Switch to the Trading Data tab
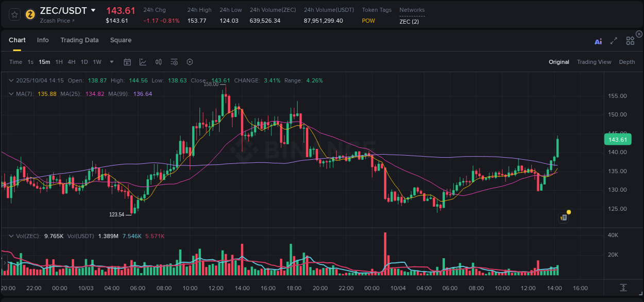This screenshot has height=302, width=644. (x=79, y=40)
